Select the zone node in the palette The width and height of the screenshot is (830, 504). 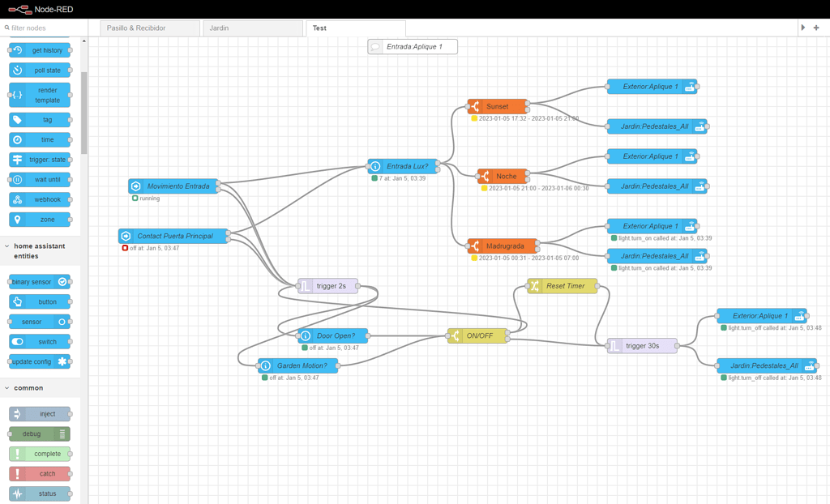coord(38,219)
